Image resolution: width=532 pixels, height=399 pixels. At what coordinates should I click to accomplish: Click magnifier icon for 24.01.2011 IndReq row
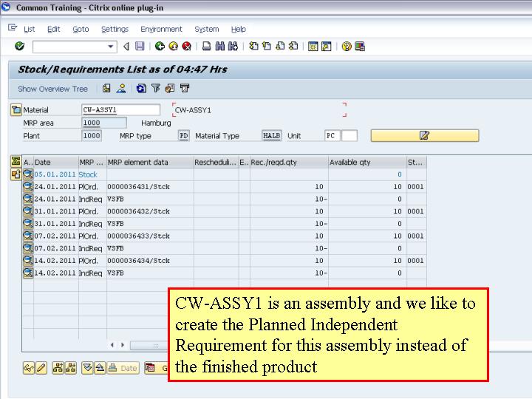(x=28, y=199)
